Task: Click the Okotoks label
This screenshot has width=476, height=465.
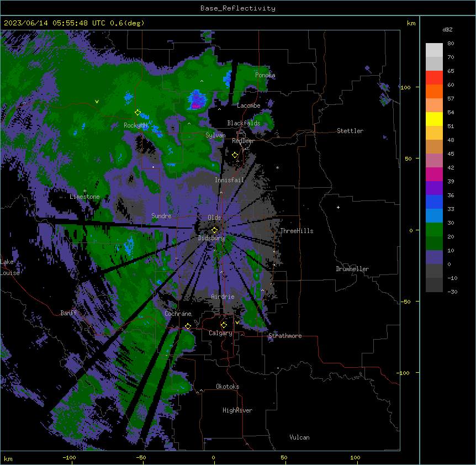Action: [x=228, y=387]
